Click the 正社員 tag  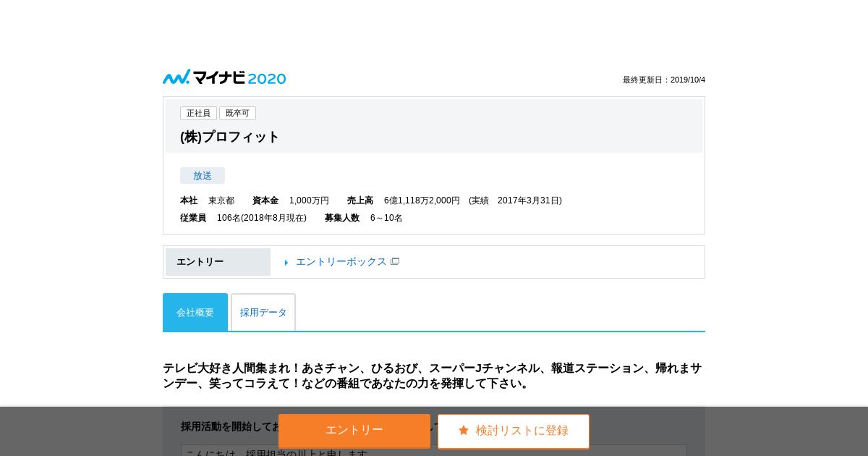[x=198, y=114]
